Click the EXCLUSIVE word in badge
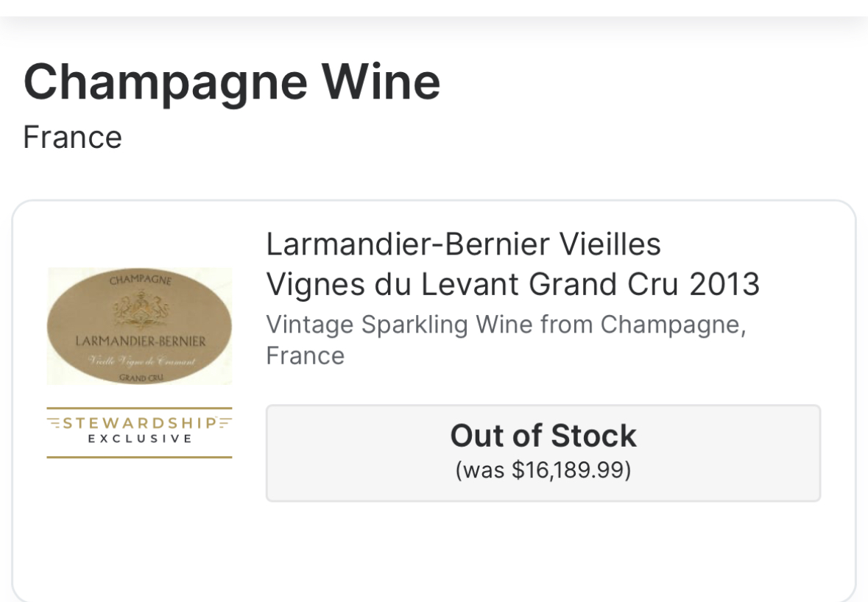This screenshot has height=602, width=868. pos(139,439)
